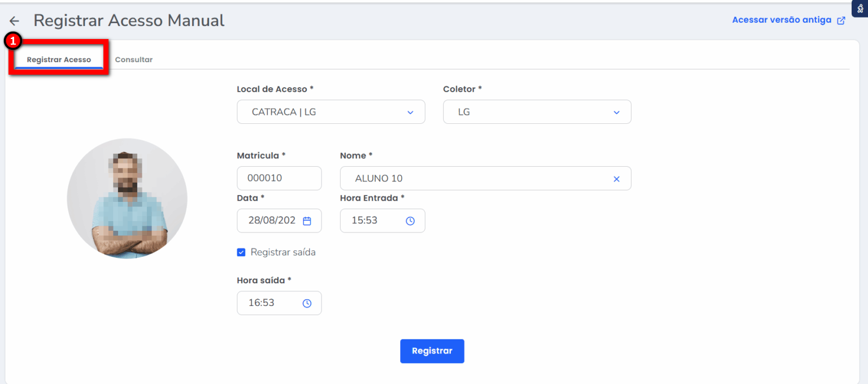The image size is (868, 384).
Task: Click clock icon in Hora Entrada field
Action: [410, 221]
